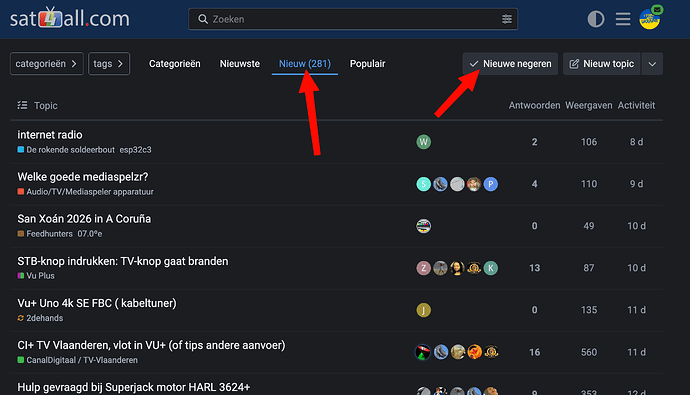
Task: Switch to the Nieuwste tab
Action: [240, 64]
